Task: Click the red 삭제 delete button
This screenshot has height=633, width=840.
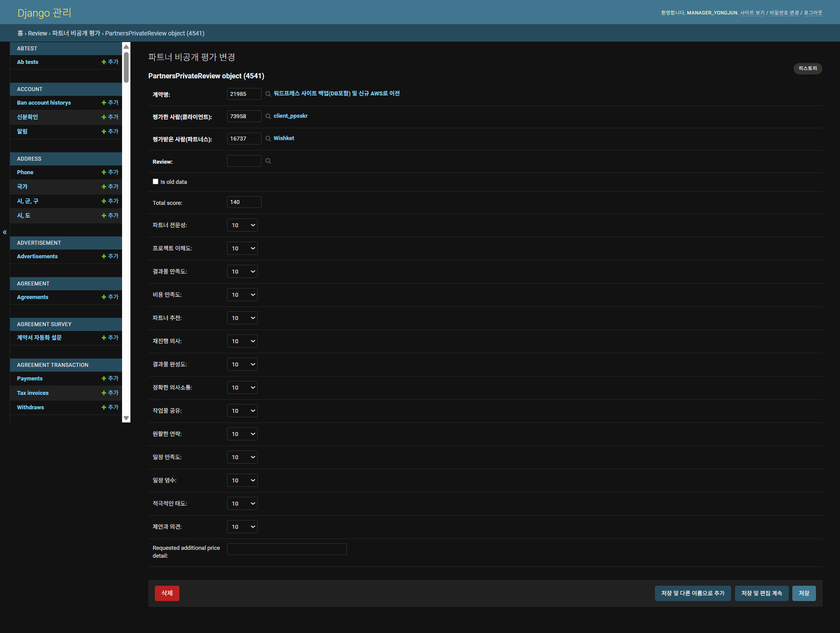Action: click(167, 594)
